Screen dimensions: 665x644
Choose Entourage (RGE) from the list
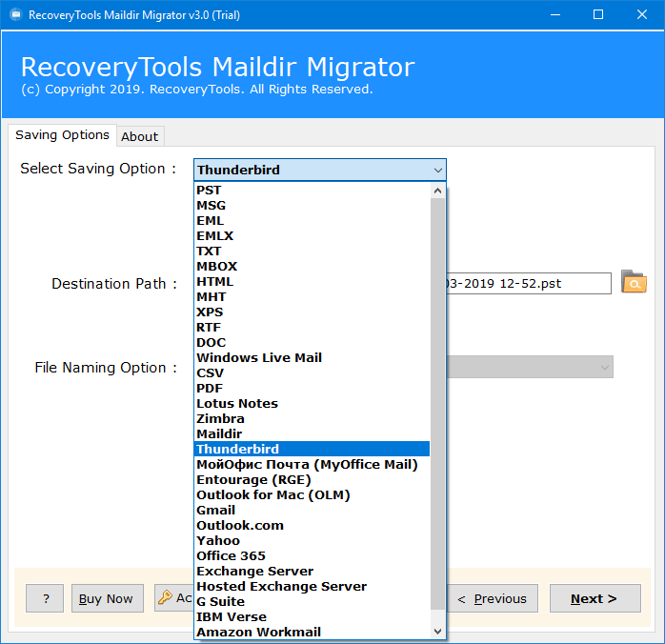coord(312,479)
